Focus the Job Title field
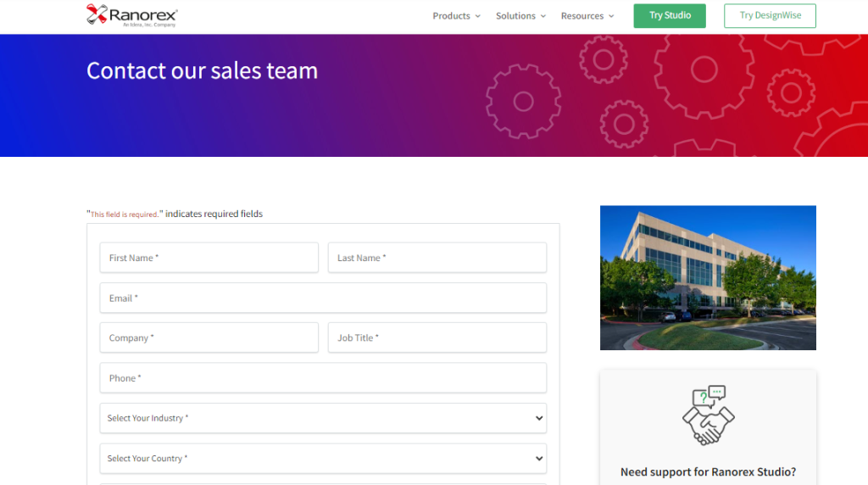The width and height of the screenshot is (868, 485). pyautogui.click(x=437, y=337)
